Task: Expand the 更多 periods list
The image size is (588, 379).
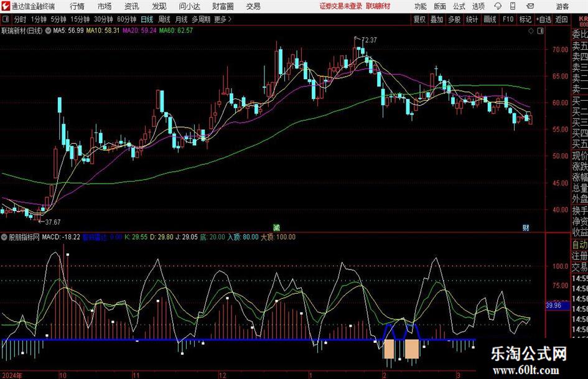Action: [x=221, y=19]
